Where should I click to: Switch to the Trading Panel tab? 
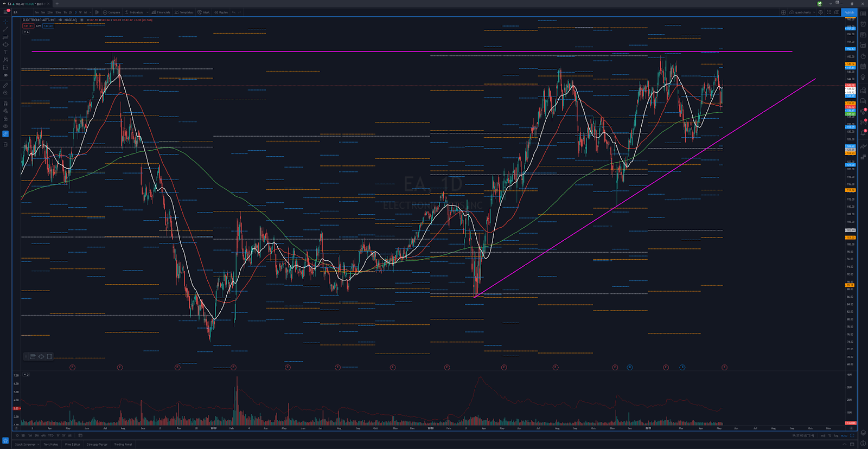click(x=123, y=444)
